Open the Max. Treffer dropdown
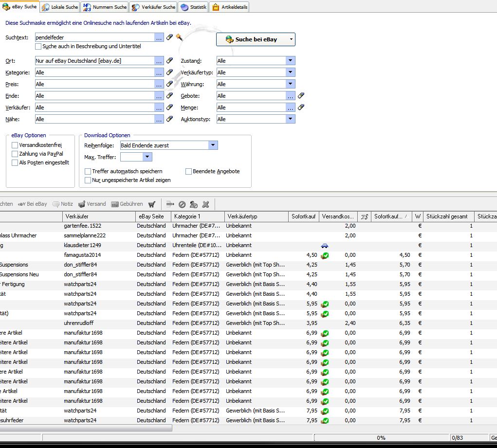This screenshot has height=448, width=497. [x=147, y=157]
